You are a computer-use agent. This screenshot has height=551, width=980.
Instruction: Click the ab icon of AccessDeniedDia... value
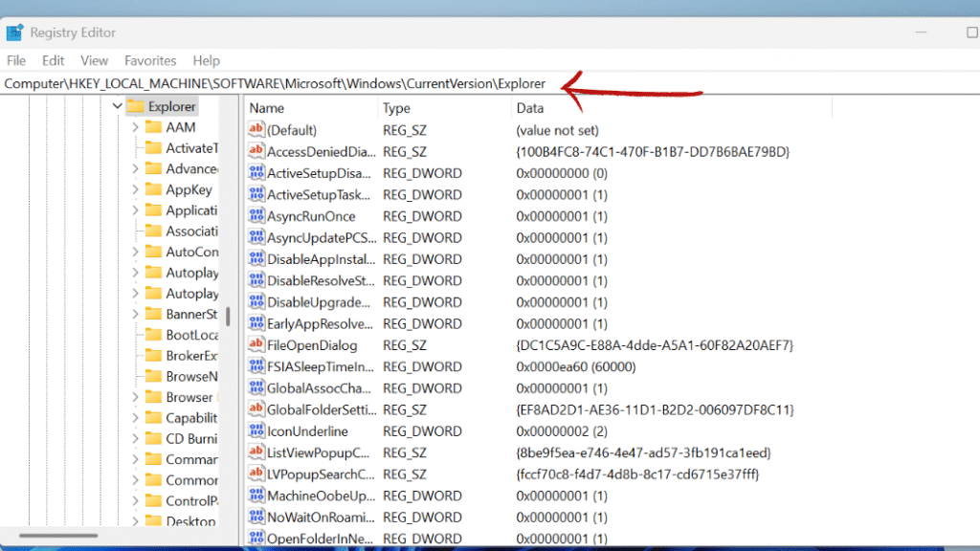pos(256,151)
